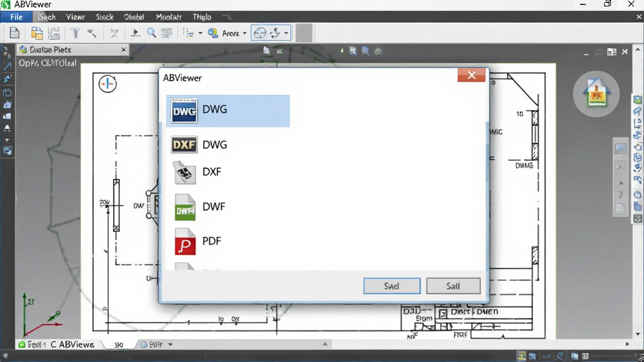The image size is (644, 362).
Task: Click the open folder icon in toolbar
Action: click(37, 33)
